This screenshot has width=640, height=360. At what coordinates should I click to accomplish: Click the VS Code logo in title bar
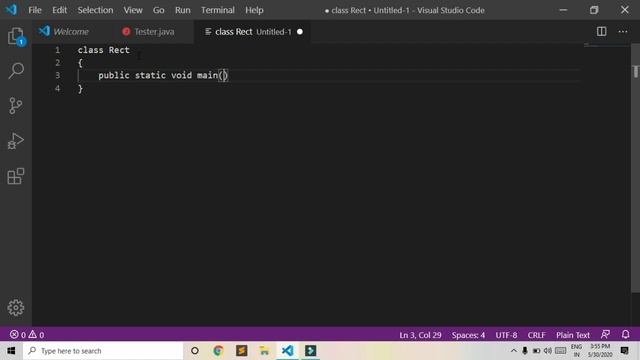pos(11,10)
